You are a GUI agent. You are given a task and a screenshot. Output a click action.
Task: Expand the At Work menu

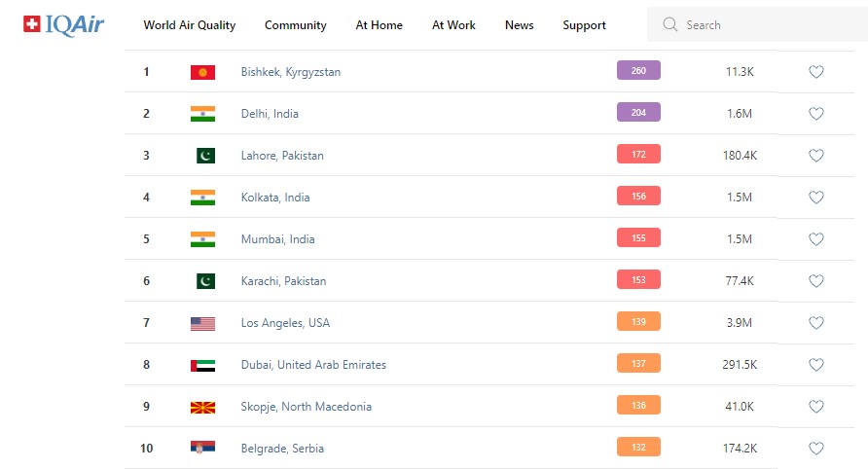click(x=453, y=25)
